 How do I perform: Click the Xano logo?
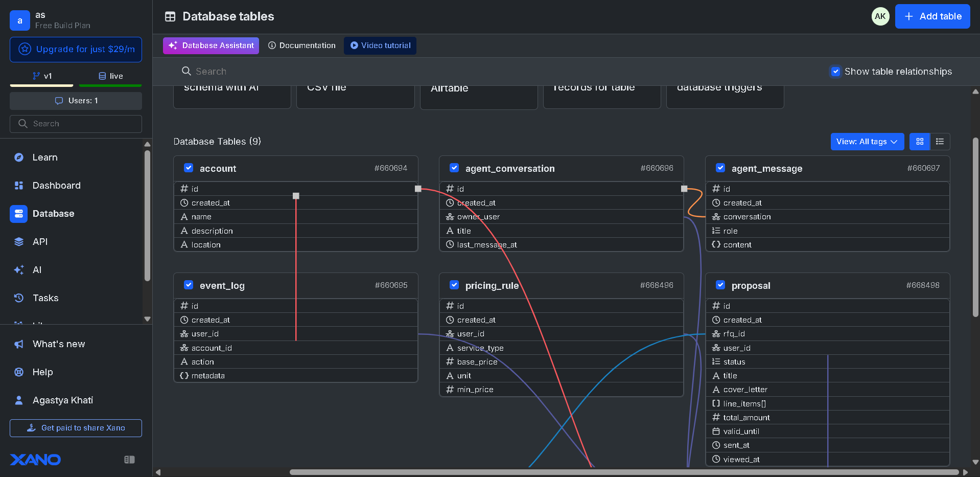[x=35, y=460]
